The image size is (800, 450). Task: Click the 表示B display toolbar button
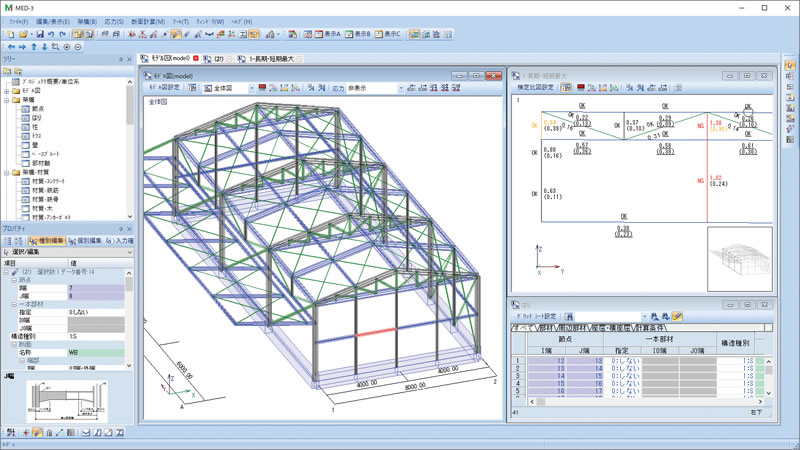(x=357, y=34)
